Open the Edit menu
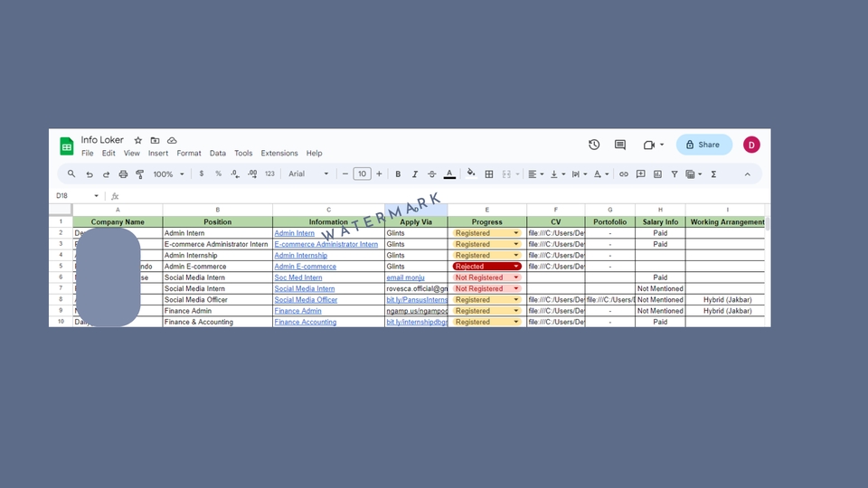The image size is (868, 488). [x=108, y=154]
